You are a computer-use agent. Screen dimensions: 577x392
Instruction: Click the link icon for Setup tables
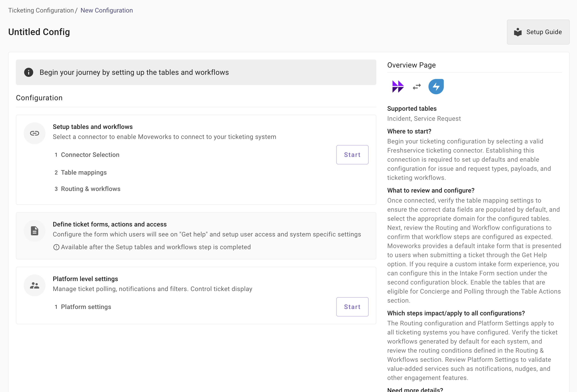click(35, 133)
